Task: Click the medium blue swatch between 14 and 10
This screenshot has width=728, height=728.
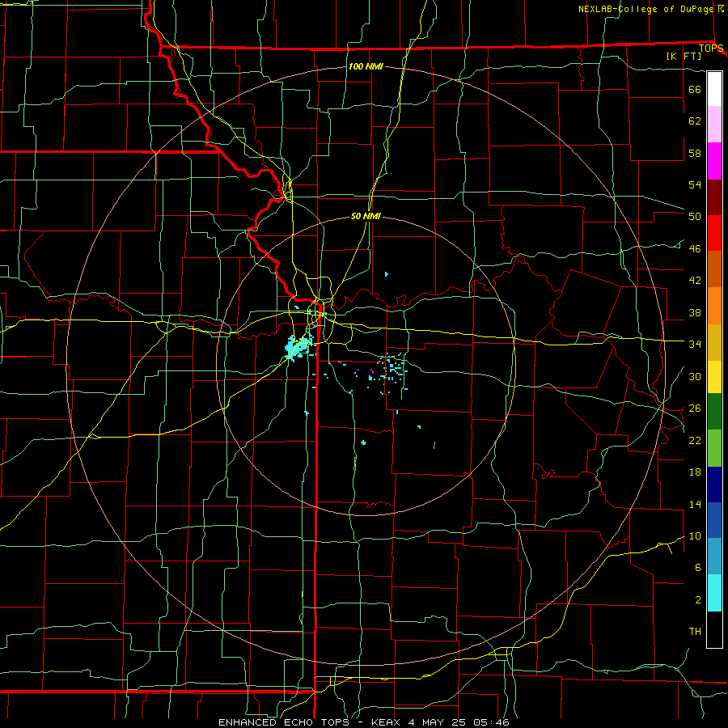Action: click(x=714, y=520)
